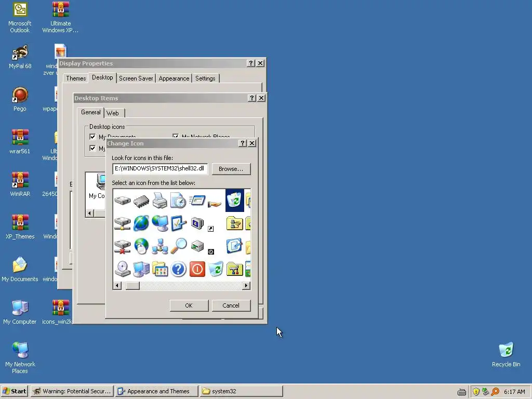Click icon list scroll left arrow
Screen dimensions: 532x399
coord(117,286)
